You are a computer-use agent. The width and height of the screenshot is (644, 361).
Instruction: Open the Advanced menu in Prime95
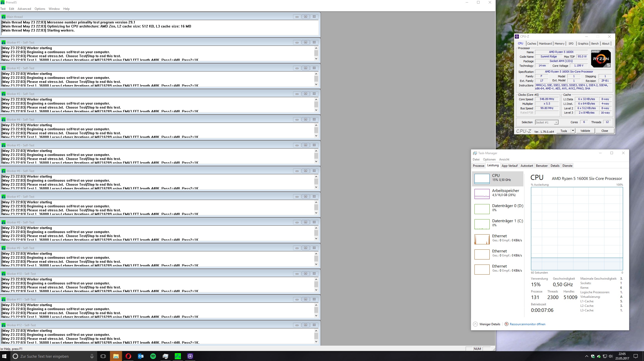point(24,9)
